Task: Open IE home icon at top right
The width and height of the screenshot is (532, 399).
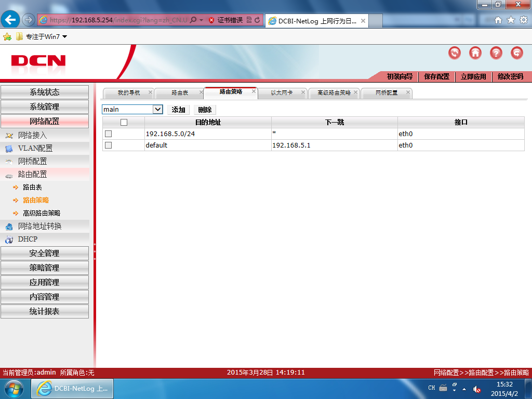Action: pyautogui.click(x=498, y=20)
